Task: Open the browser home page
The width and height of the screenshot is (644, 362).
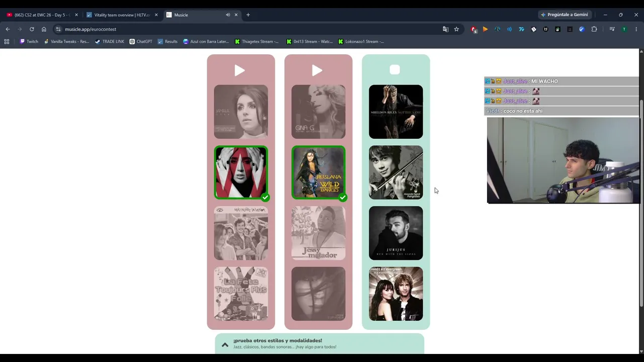Action: [x=44, y=29]
